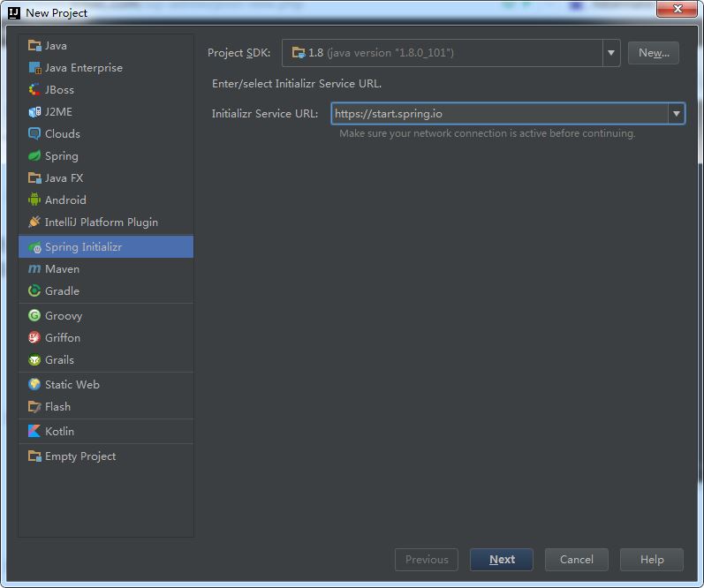Select the "Kotlin" label
The width and height of the screenshot is (704, 588).
tap(59, 431)
